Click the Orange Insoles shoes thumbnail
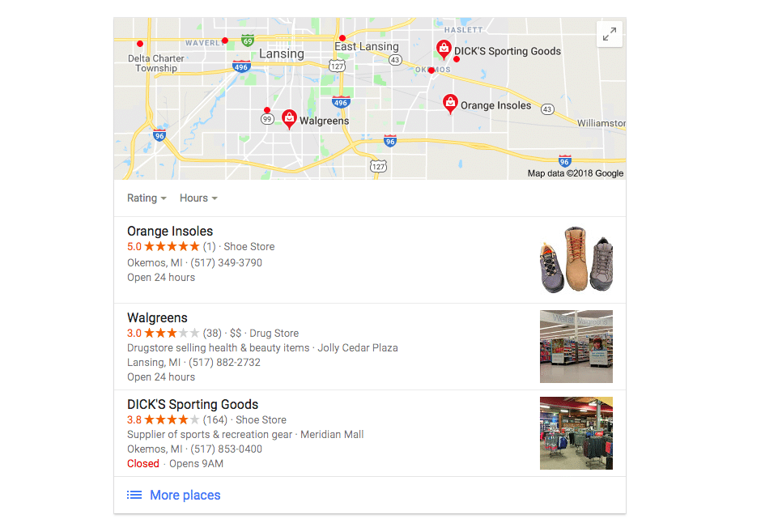782x532 pixels. pos(576,260)
